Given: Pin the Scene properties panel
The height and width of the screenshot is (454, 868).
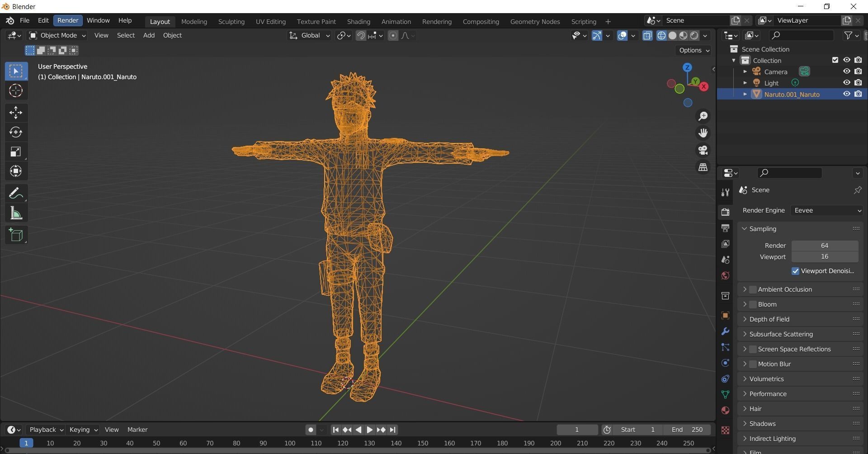Looking at the screenshot, I should point(857,190).
